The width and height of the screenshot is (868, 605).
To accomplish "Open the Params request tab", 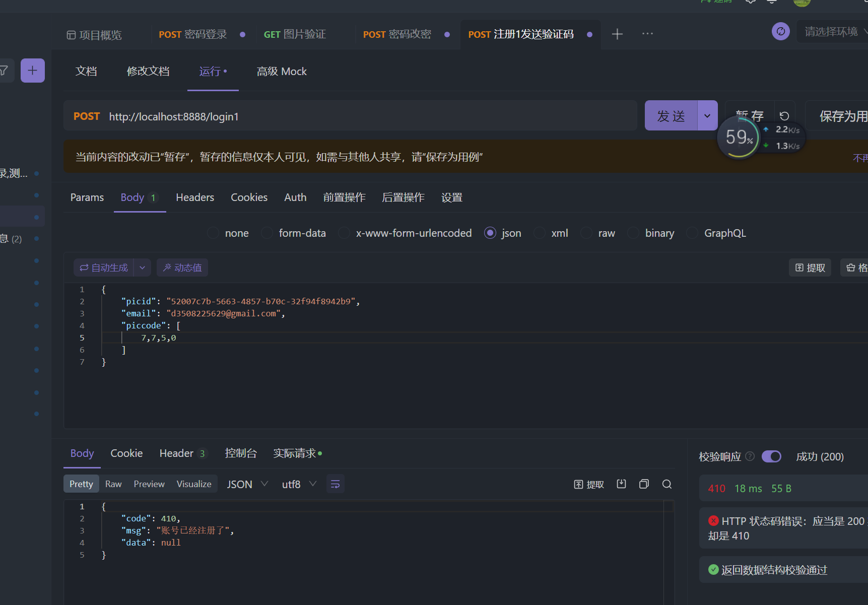I will click(x=87, y=197).
